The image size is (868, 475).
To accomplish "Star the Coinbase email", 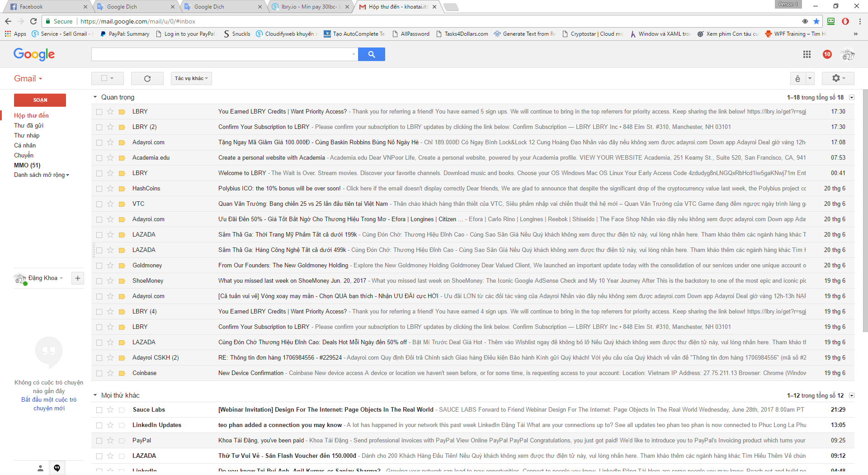I will pos(110,373).
